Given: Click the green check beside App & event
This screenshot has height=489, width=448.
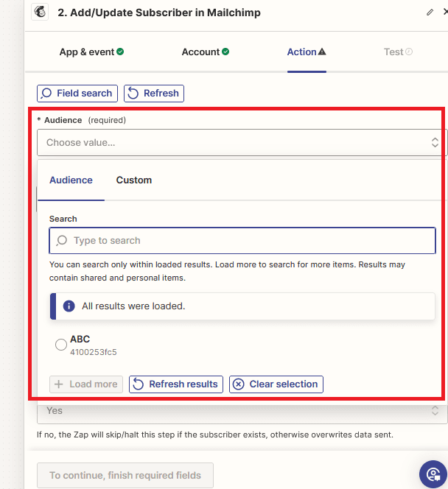Looking at the screenshot, I should [x=120, y=52].
